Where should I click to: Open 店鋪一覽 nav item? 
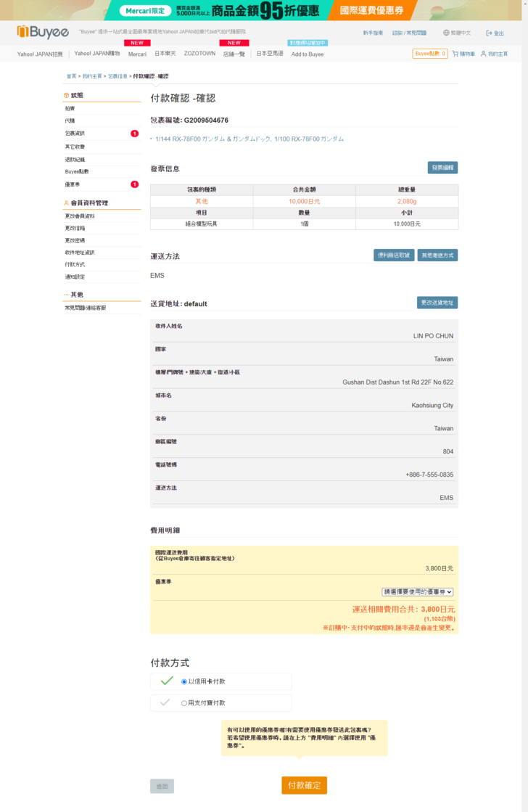coord(234,54)
